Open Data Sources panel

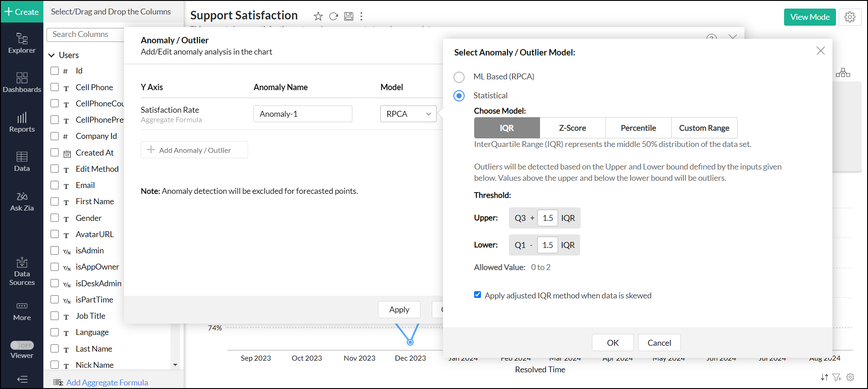pos(22,271)
